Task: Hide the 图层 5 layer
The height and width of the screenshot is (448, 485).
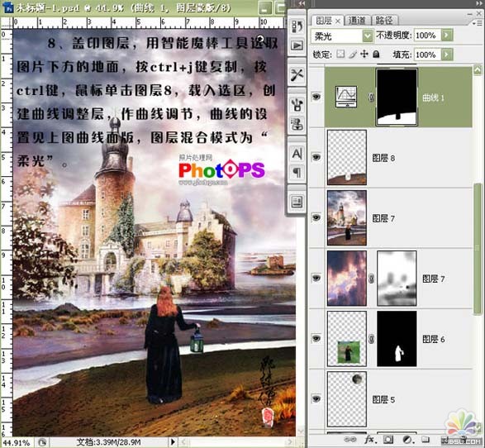Action: pos(316,398)
